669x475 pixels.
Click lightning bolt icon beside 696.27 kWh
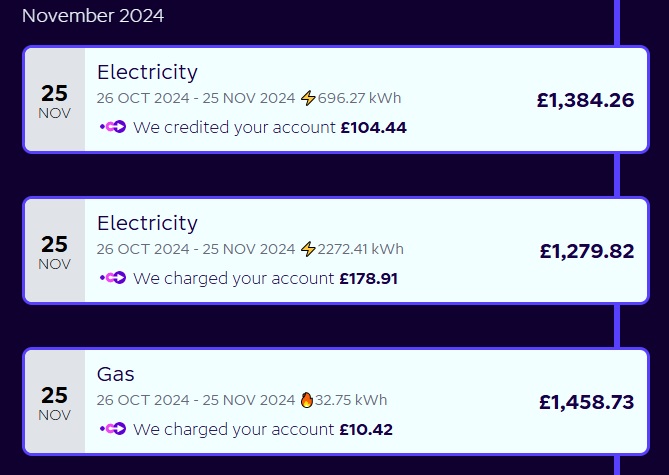[x=308, y=98]
